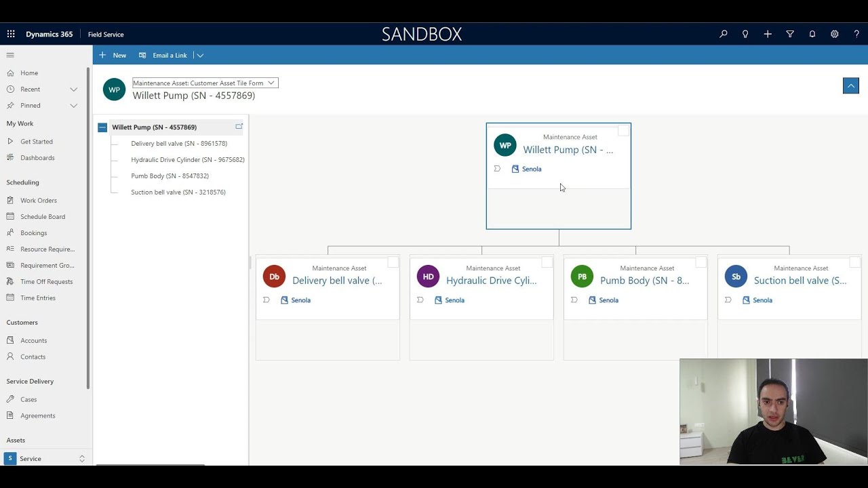
Task: Click the Email a Link button label
Action: [x=170, y=56]
